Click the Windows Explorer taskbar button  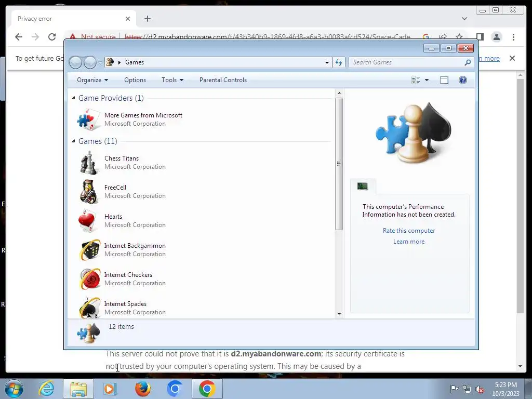[x=78, y=389]
